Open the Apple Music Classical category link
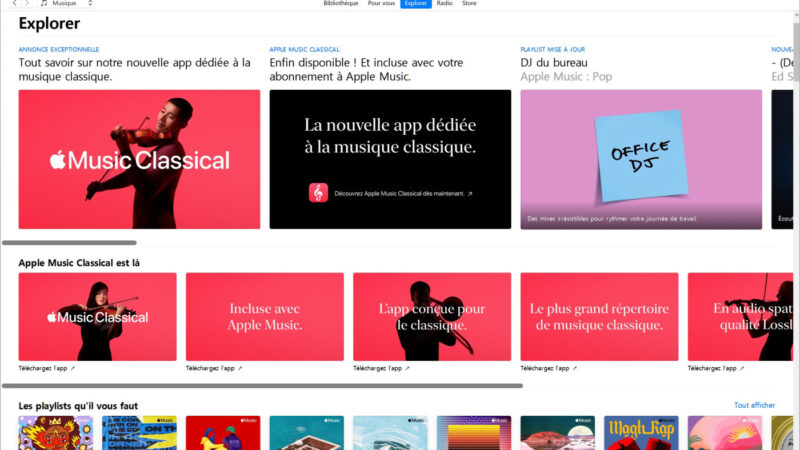 point(305,49)
